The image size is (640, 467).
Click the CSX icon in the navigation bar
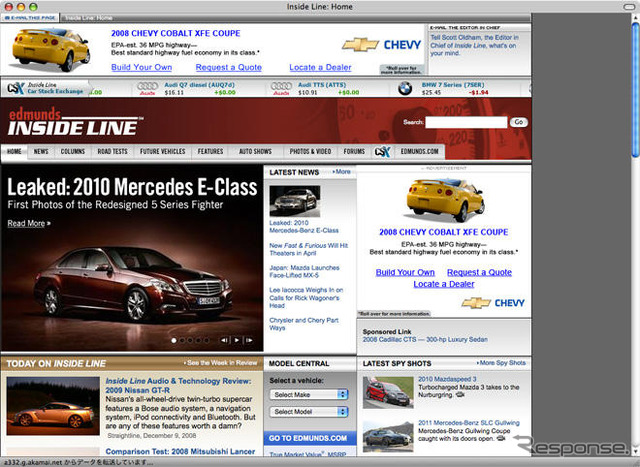pos(382,152)
